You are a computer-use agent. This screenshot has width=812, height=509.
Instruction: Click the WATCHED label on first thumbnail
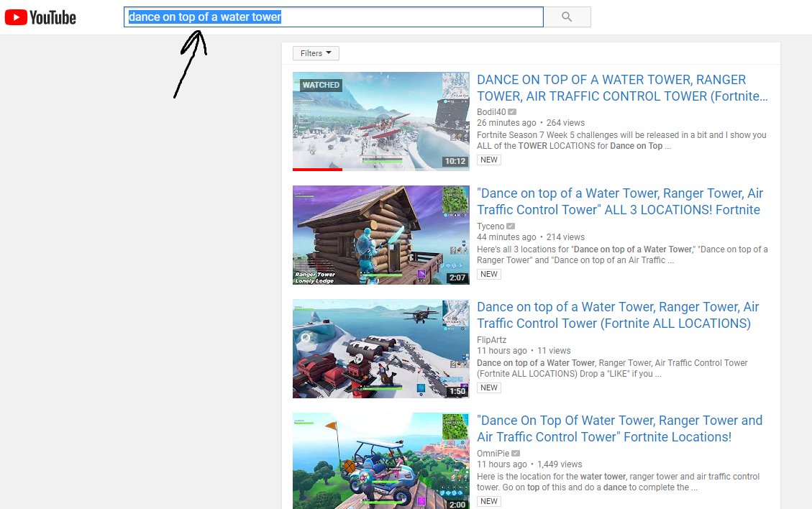click(x=321, y=85)
